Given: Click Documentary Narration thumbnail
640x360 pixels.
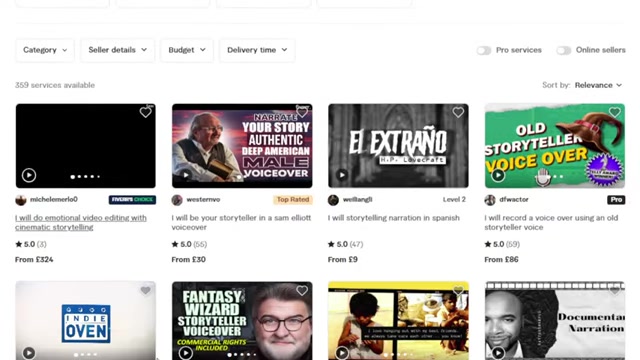Looking at the screenshot, I should pyautogui.click(x=555, y=321).
